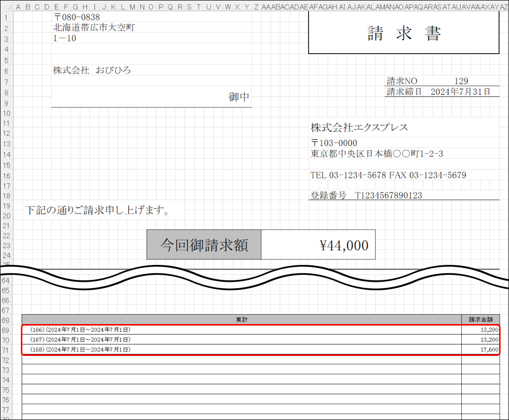This screenshot has width=509, height=420.
Task: Click the 御中 honorific cell
Action: (239, 97)
